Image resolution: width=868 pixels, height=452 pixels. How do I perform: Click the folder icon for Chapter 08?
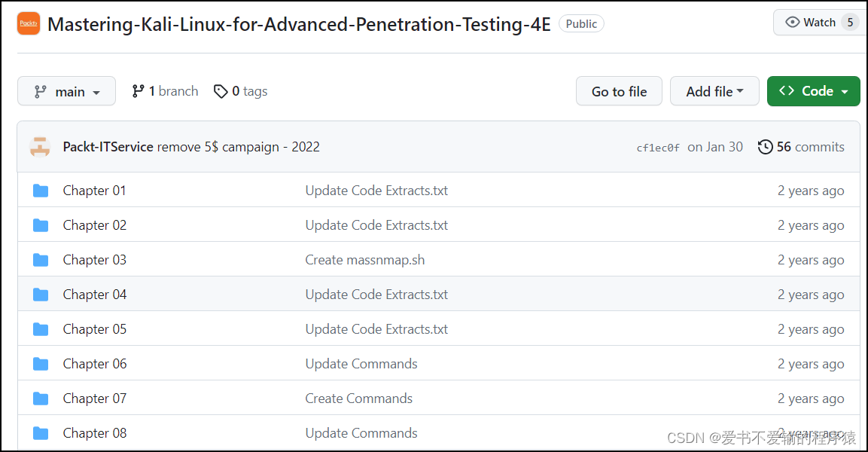41,433
